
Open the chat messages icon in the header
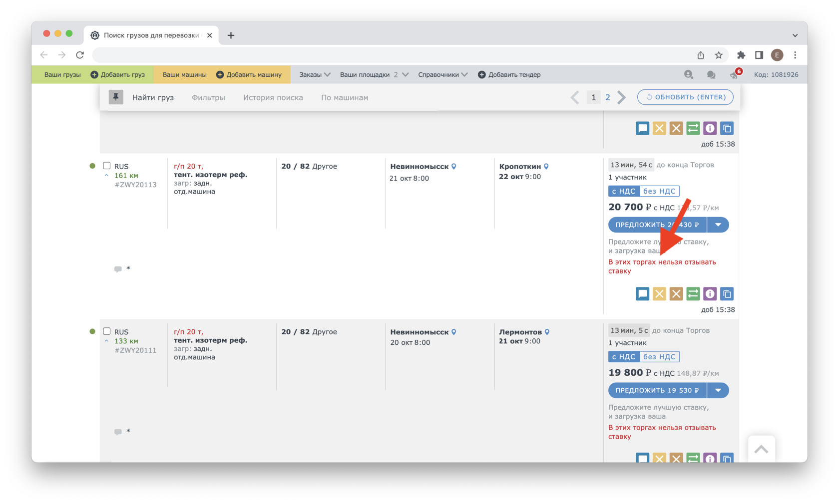(x=711, y=75)
